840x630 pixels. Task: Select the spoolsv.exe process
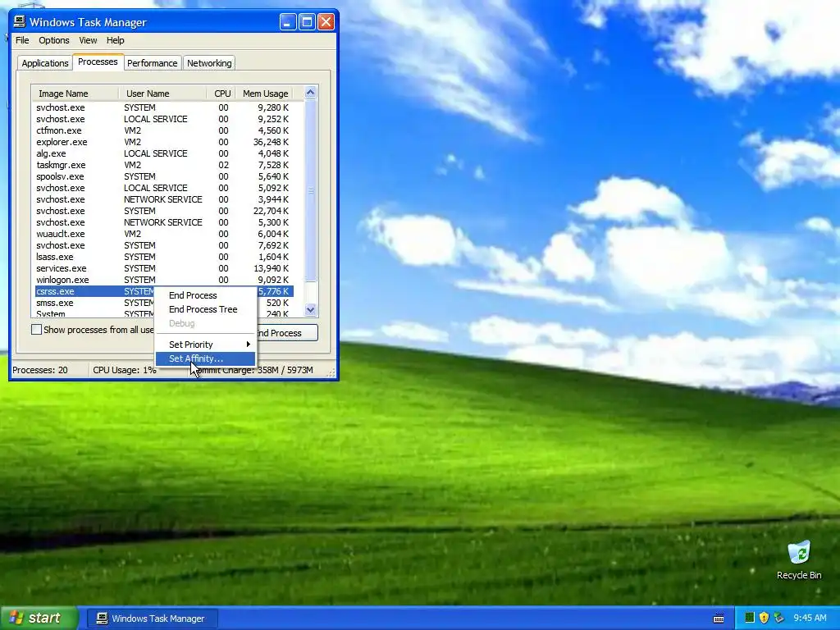coord(163,176)
